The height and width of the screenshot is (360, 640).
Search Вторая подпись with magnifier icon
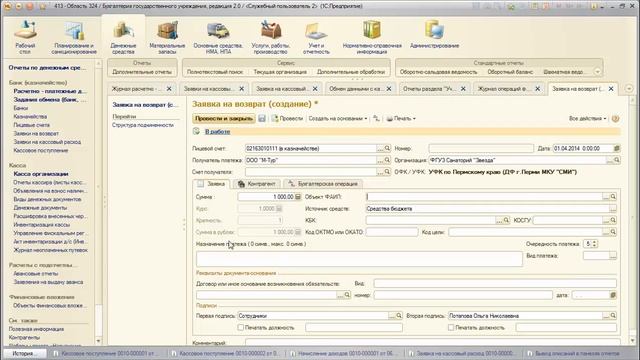(x=613, y=316)
